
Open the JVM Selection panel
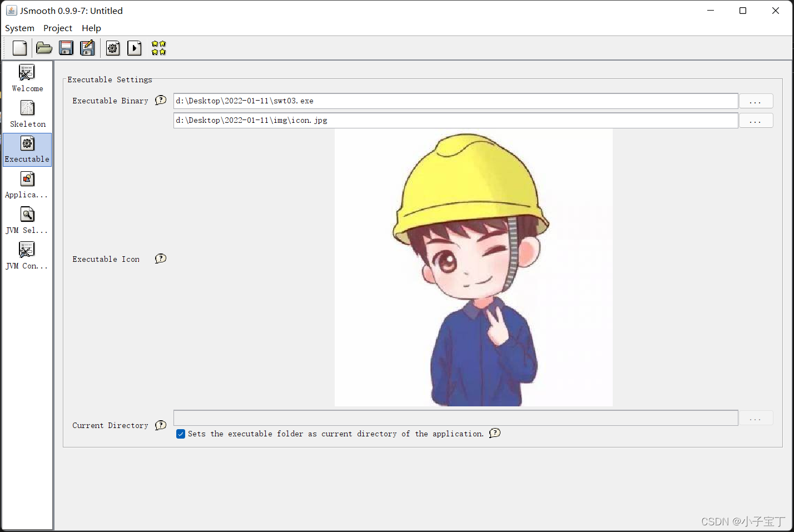[x=27, y=220]
